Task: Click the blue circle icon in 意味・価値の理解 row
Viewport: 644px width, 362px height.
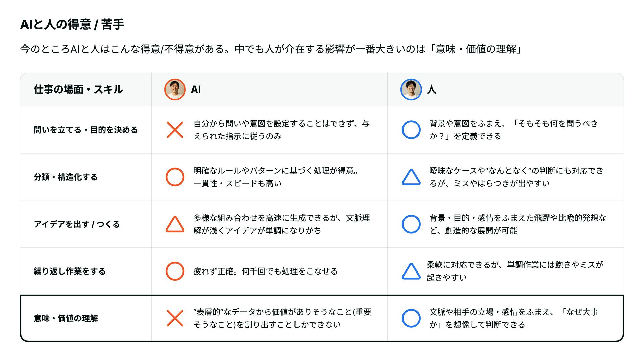Action: (411, 318)
